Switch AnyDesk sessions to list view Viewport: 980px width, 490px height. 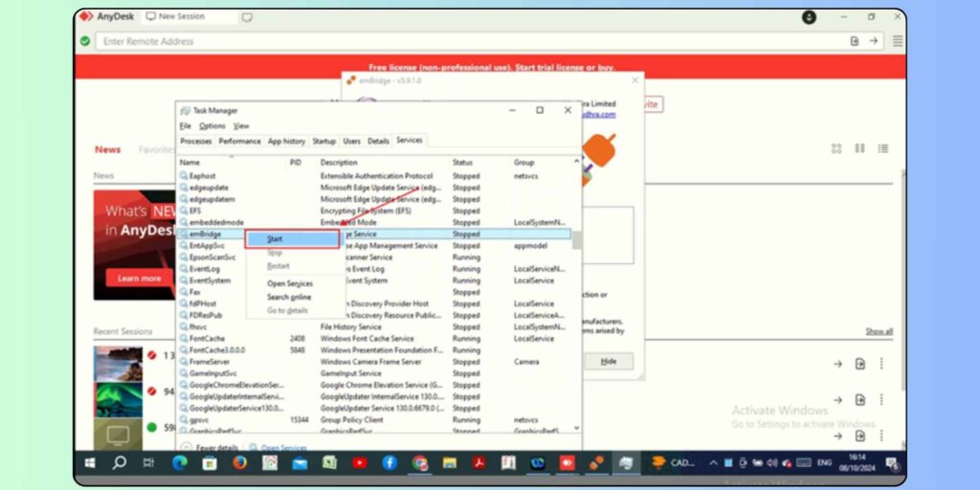[x=883, y=148]
